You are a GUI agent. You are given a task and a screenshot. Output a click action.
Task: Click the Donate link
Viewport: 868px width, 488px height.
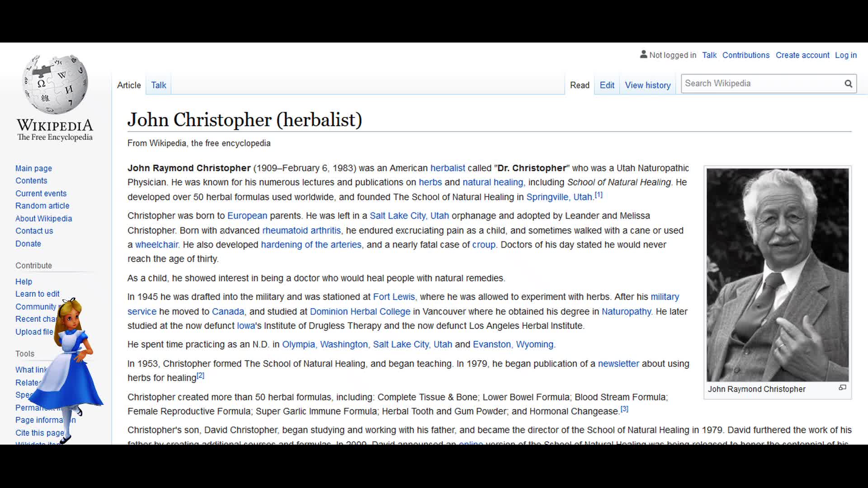coord(28,244)
